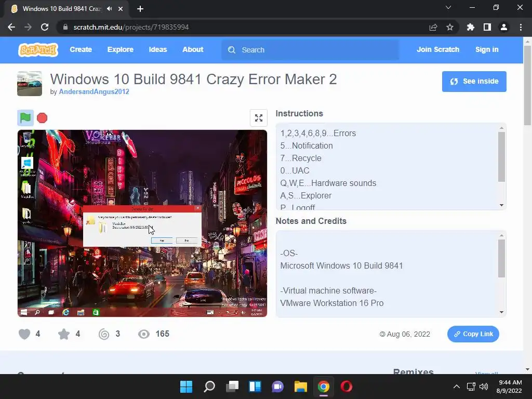
Task: Click Notes and Credits scroll-down arrow
Action: 501,312
